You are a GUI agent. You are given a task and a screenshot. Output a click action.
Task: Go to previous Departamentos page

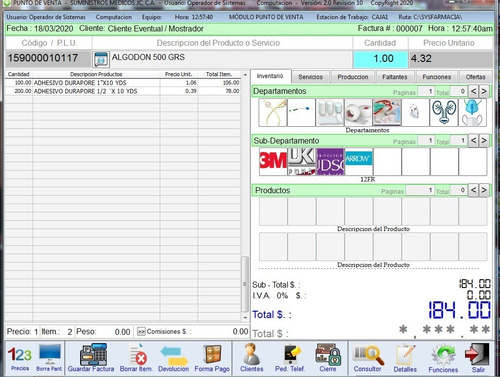[473, 91]
